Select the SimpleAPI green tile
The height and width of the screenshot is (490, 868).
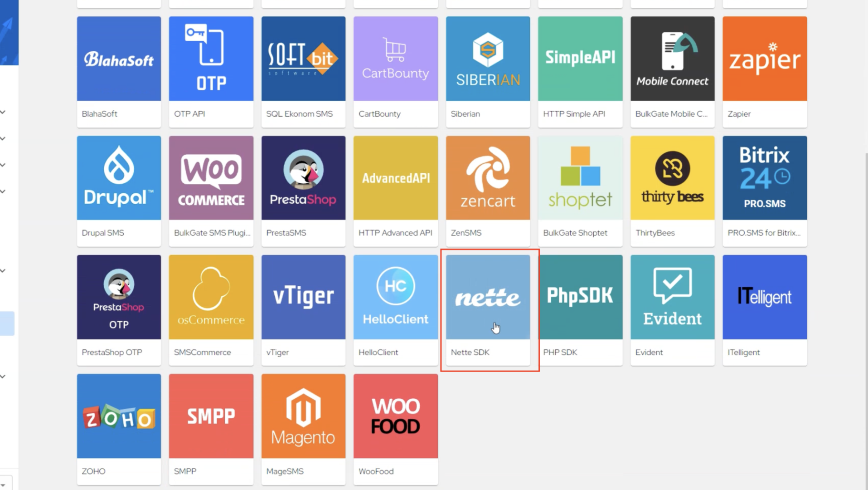pyautogui.click(x=580, y=59)
